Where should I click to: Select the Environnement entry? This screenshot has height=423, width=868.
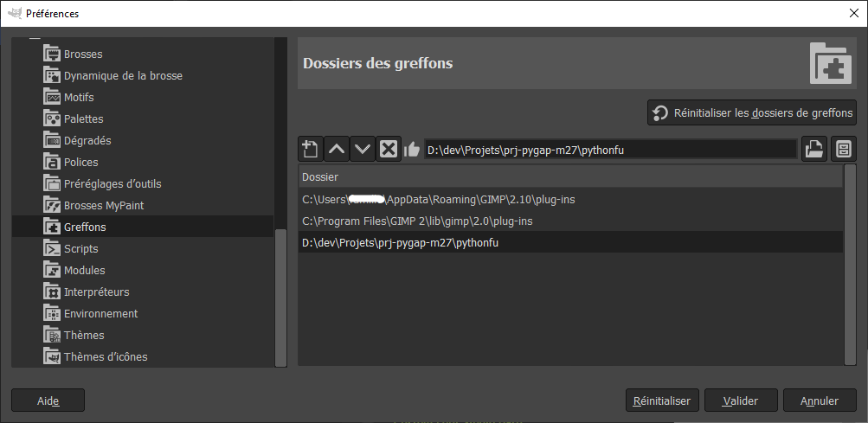pos(142,313)
